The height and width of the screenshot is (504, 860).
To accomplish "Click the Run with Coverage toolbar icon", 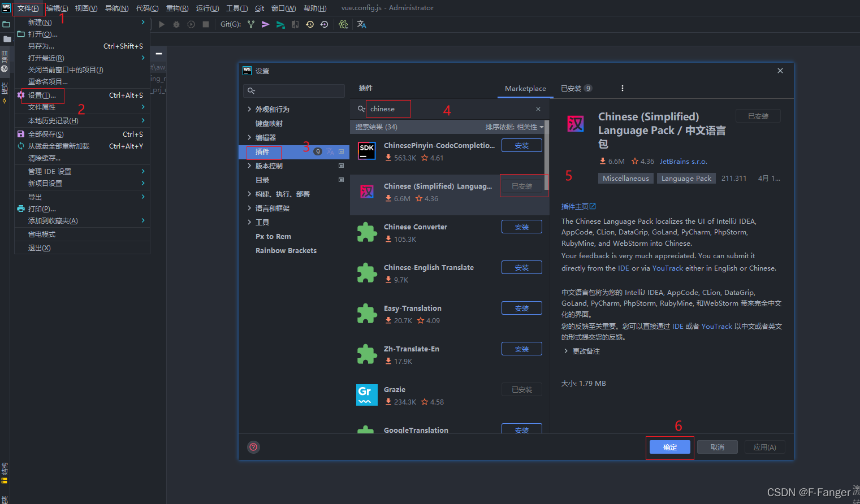I will (191, 24).
